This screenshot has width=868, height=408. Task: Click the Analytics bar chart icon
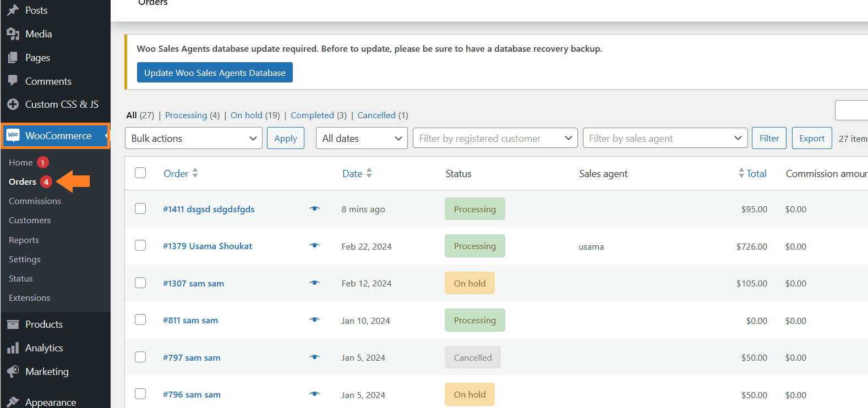tap(13, 348)
